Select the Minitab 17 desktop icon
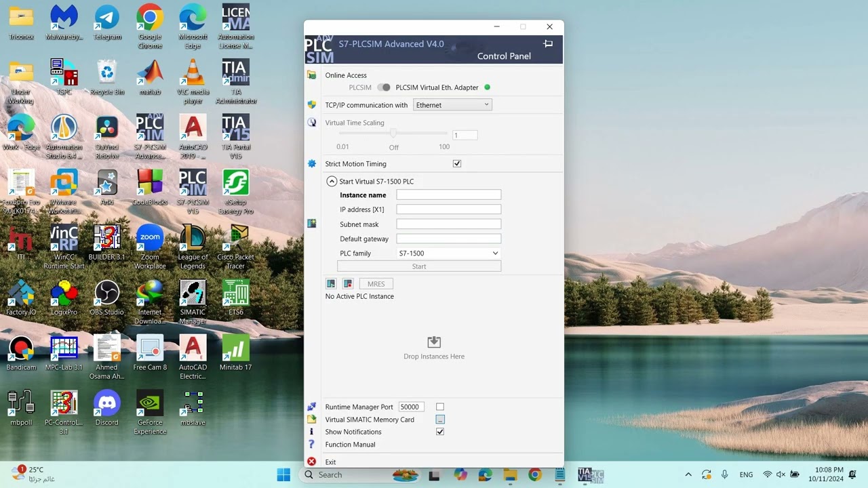The image size is (868, 488). 235,352
